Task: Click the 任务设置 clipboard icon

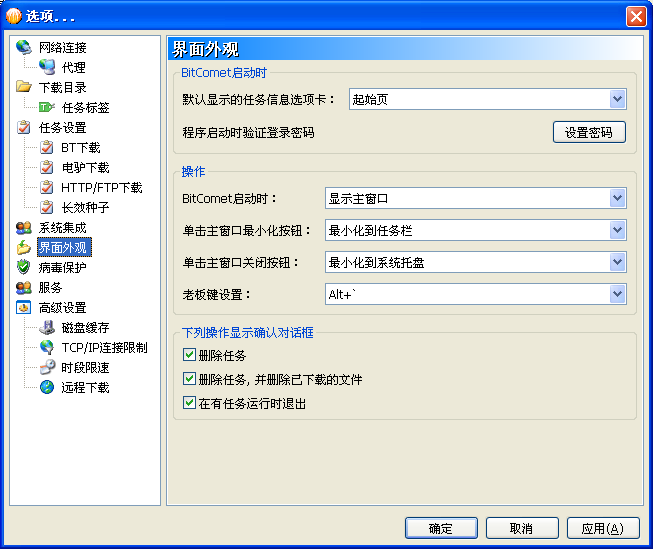Action: tap(24, 127)
